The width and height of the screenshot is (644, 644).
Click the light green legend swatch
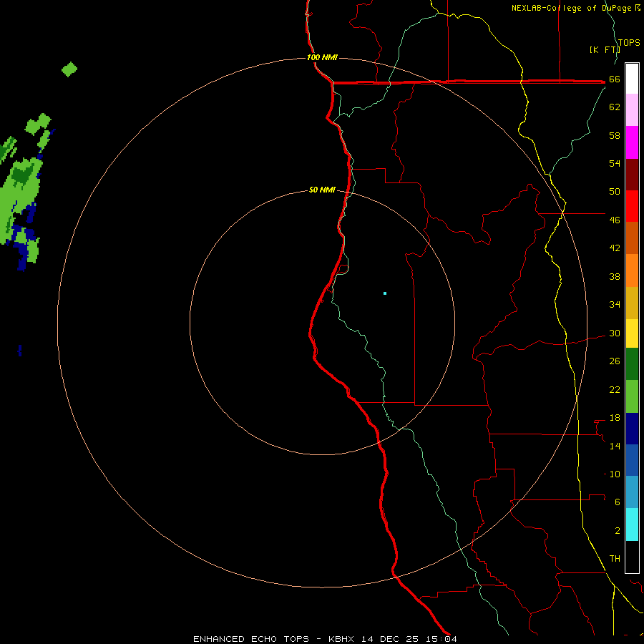click(632, 396)
